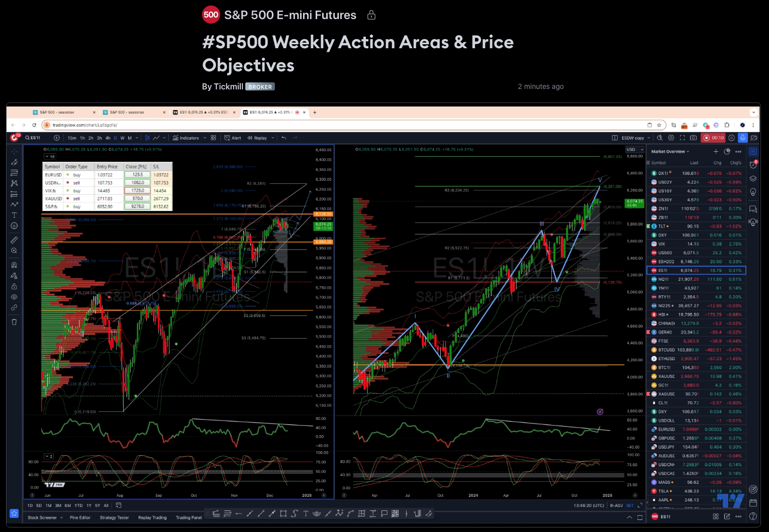Open the go-to-date calendar icon
This screenshot has height=532, width=769.
coord(119,505)
